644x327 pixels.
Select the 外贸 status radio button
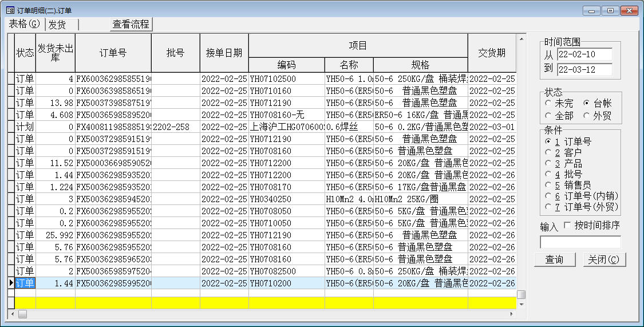click(x=586, y=116)
